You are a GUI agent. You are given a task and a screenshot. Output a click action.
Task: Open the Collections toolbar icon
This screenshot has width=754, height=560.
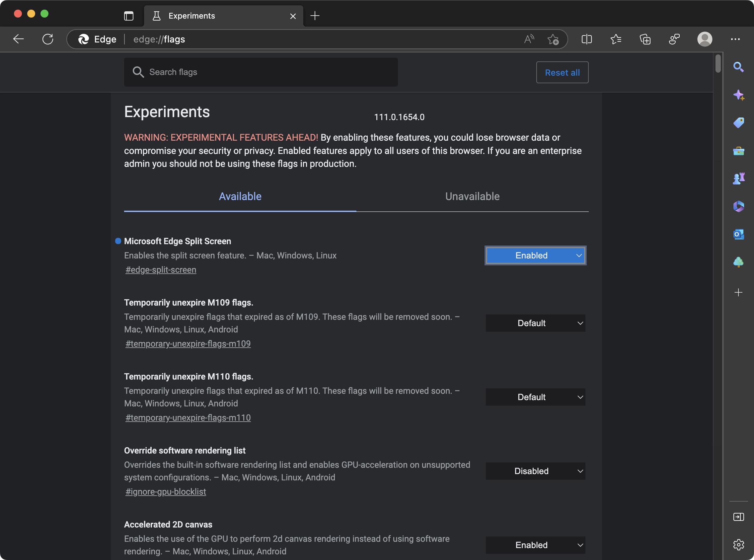[645, 39]
